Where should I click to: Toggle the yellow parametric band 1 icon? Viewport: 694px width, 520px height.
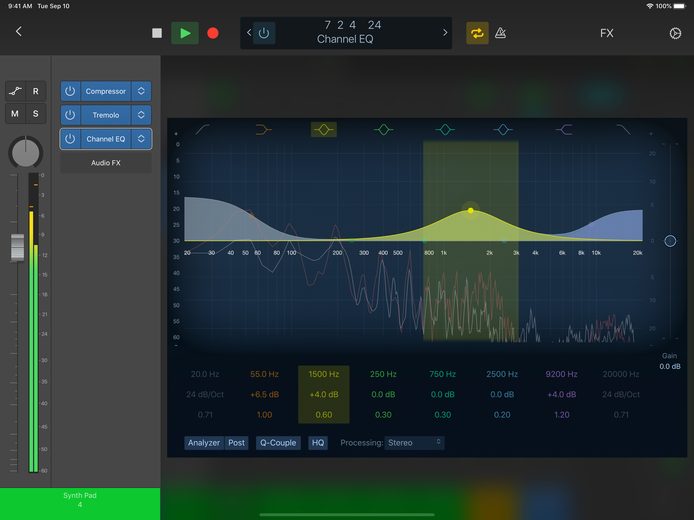pyautogui.click(x=324, y=130)
